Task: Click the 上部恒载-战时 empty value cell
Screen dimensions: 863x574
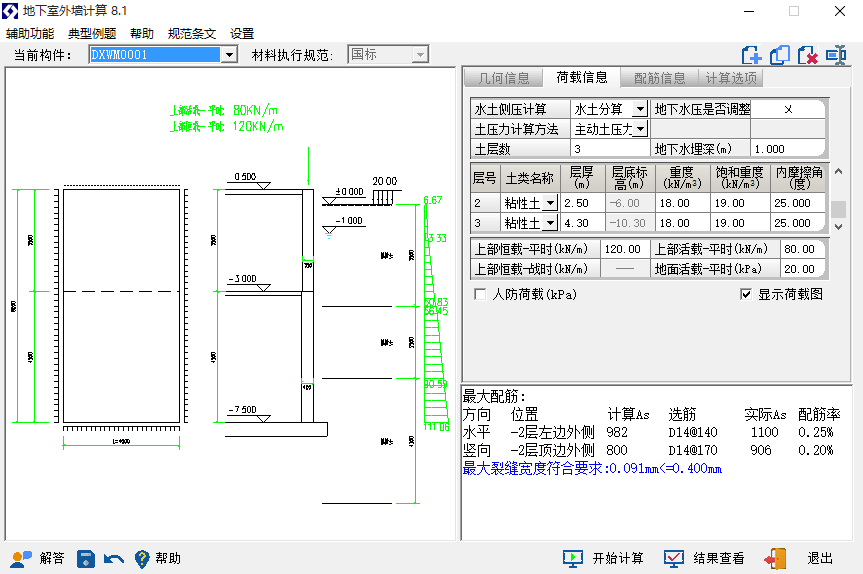Action: [x=625, y=269]
